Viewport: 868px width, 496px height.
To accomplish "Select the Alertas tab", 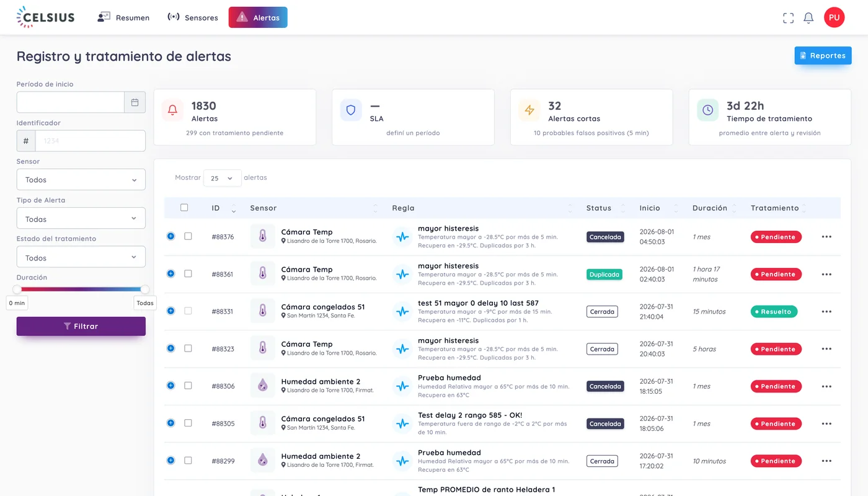I will [258, 17].
